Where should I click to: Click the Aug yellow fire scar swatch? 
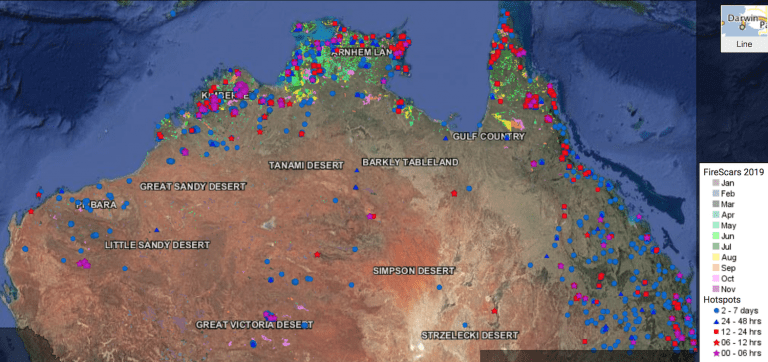(x=716, y=257)
